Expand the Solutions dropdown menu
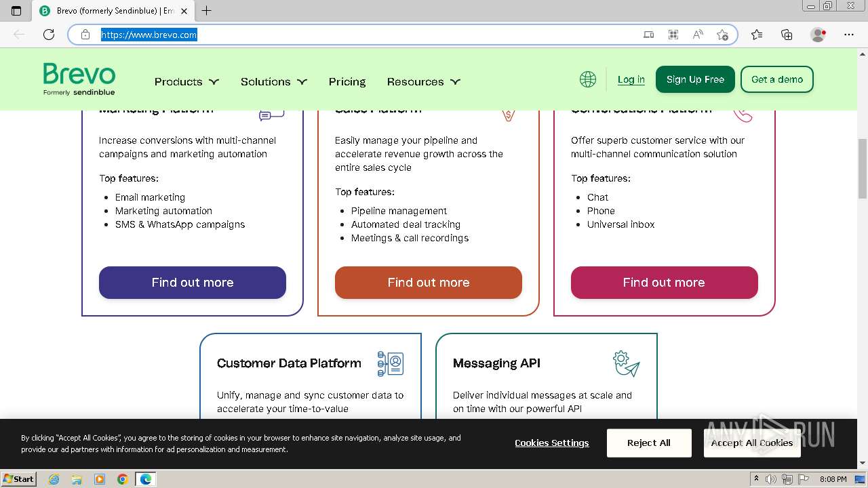 tap(274, 81)
